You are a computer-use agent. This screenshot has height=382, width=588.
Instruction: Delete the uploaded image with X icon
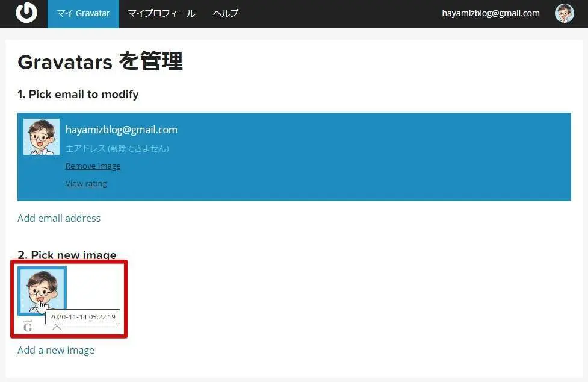coord(57,327)
